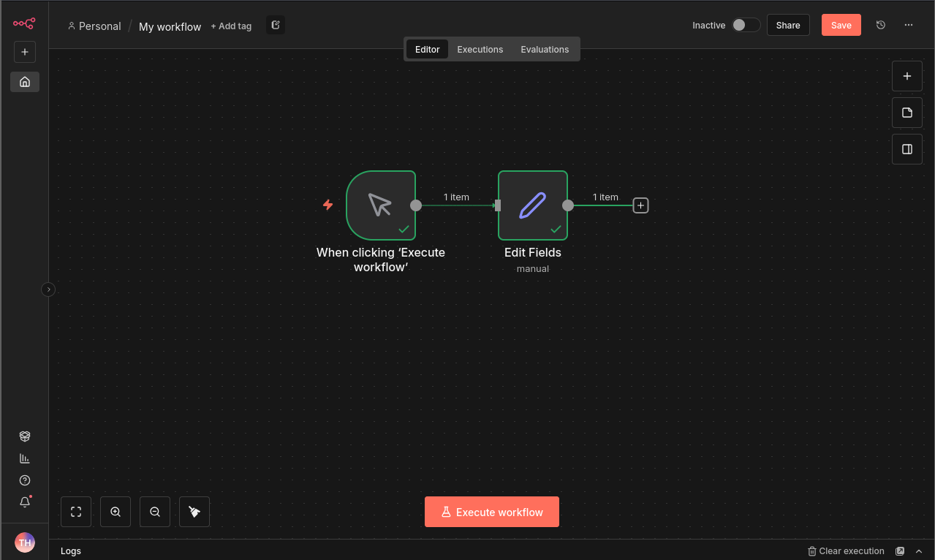Open the workflow history clock icon
The image size is (935, 560).
point(881,25)
